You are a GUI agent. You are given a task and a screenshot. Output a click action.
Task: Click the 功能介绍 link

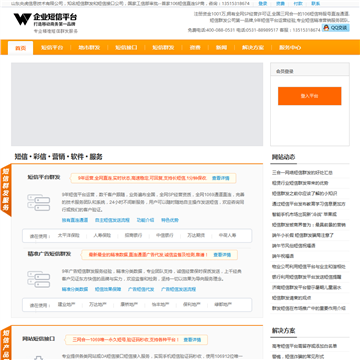click(145, 220)
